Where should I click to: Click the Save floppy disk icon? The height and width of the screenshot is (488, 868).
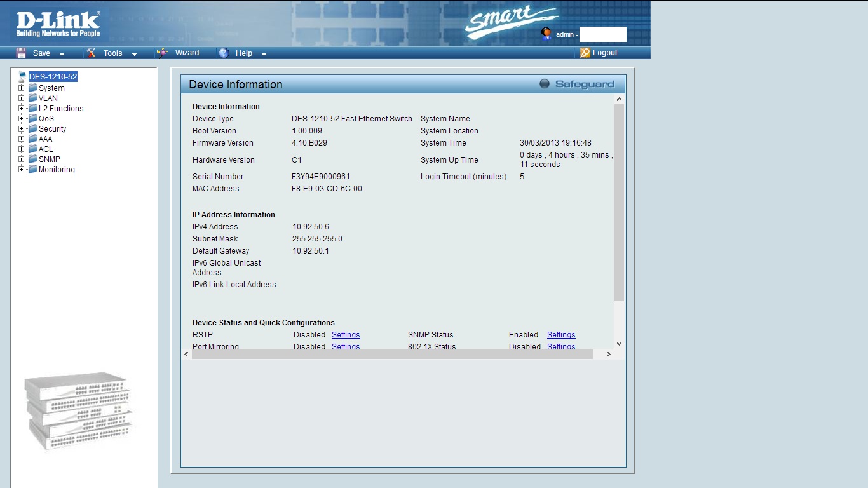pos(21,53)
